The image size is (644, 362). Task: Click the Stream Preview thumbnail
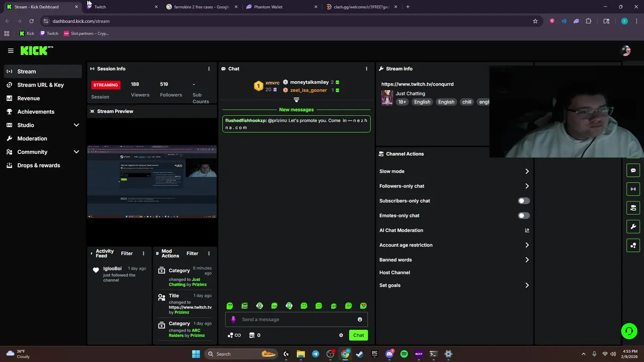tap(152, 182)
